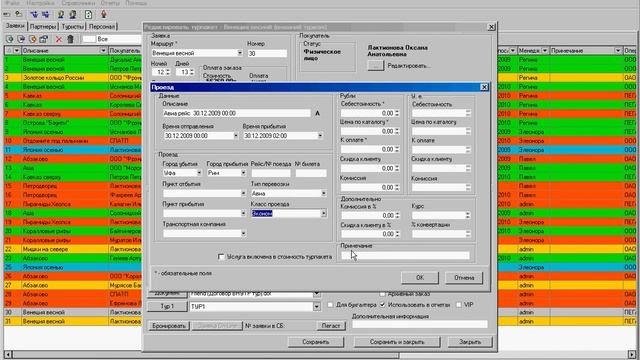Click the second main toolbar icon beside the arrow
Image resolution: width=640 pixels, height=360 pixels.
[18, 15]
